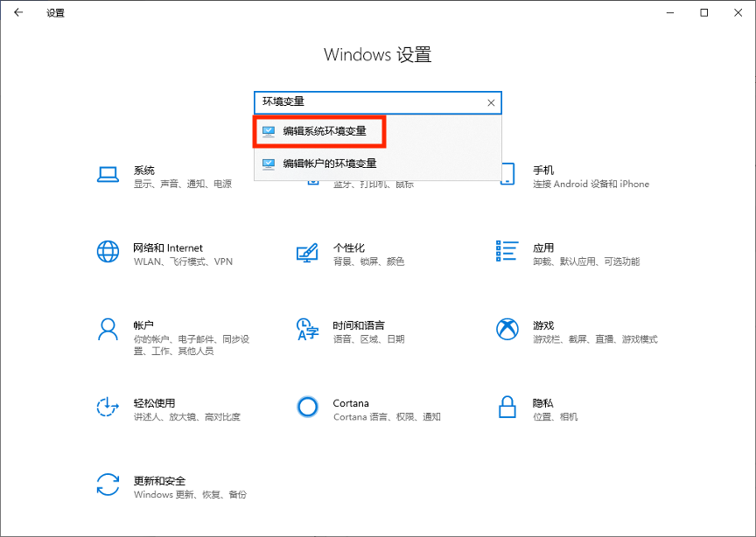Click inside the 环境变量 search field
This screenshot has width=756, height=537.
point(367,103)
